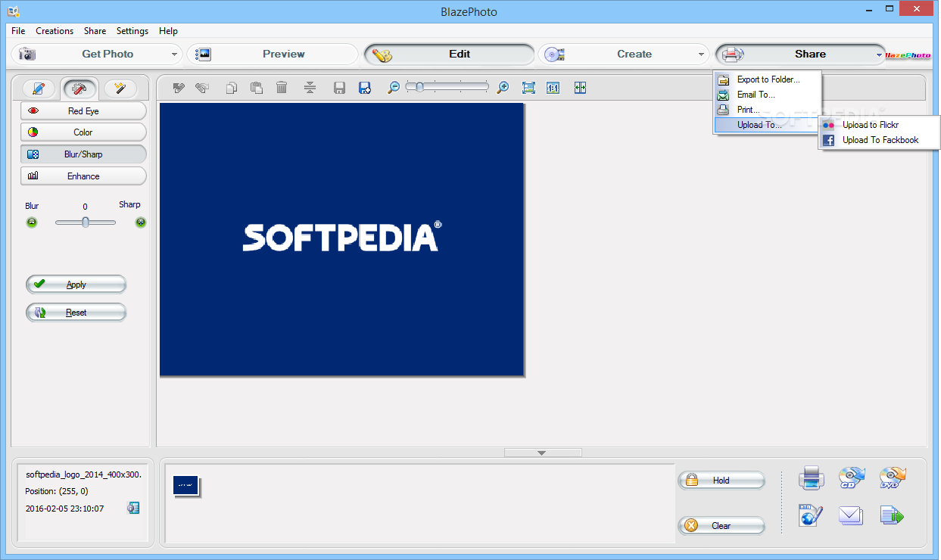Click the Hold button with padlock
941x560 pixels.
point(721,481)
